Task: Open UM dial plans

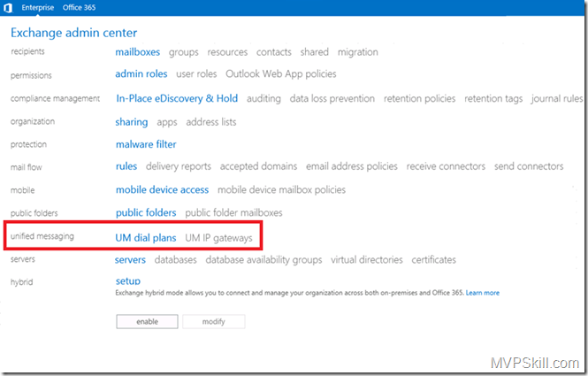Action: (146, 238)
